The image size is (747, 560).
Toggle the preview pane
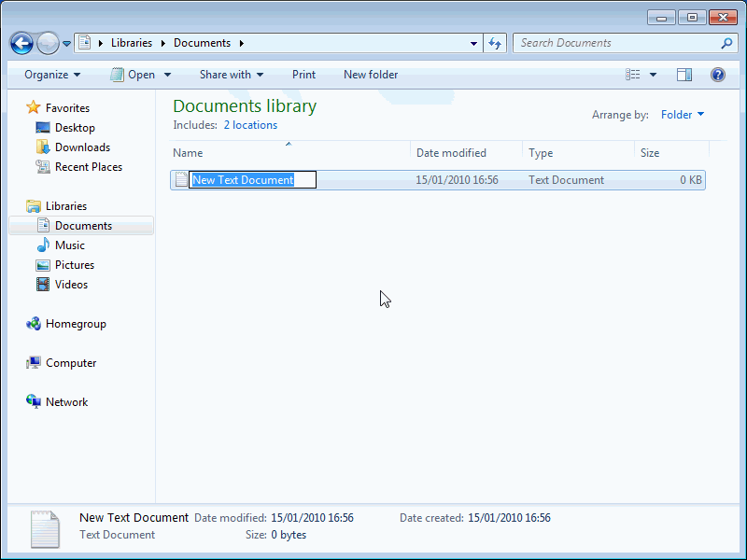coord(684,75)
